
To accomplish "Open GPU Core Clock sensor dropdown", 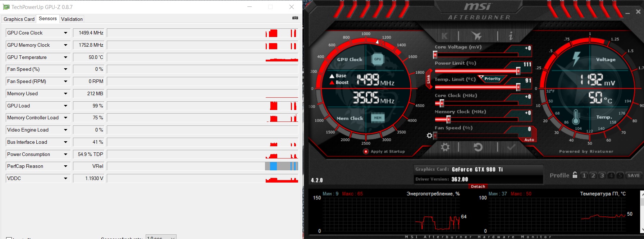I will click(65, 33).
